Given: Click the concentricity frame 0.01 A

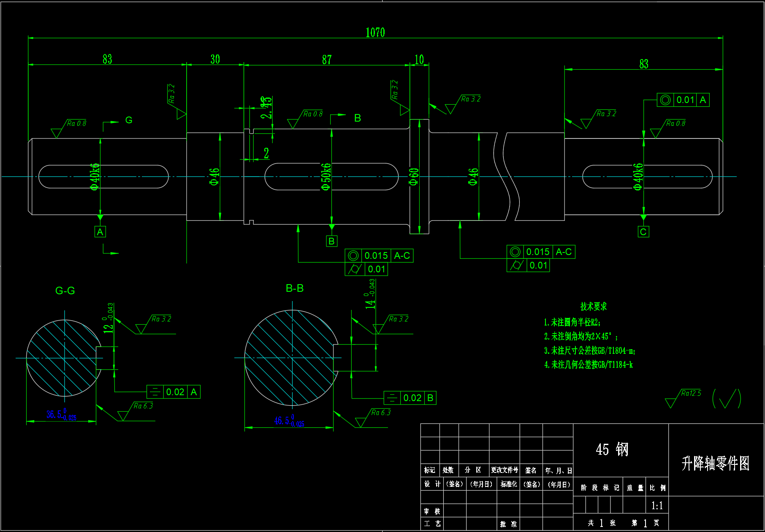Looking at the screenshot, I should (683, 100).
